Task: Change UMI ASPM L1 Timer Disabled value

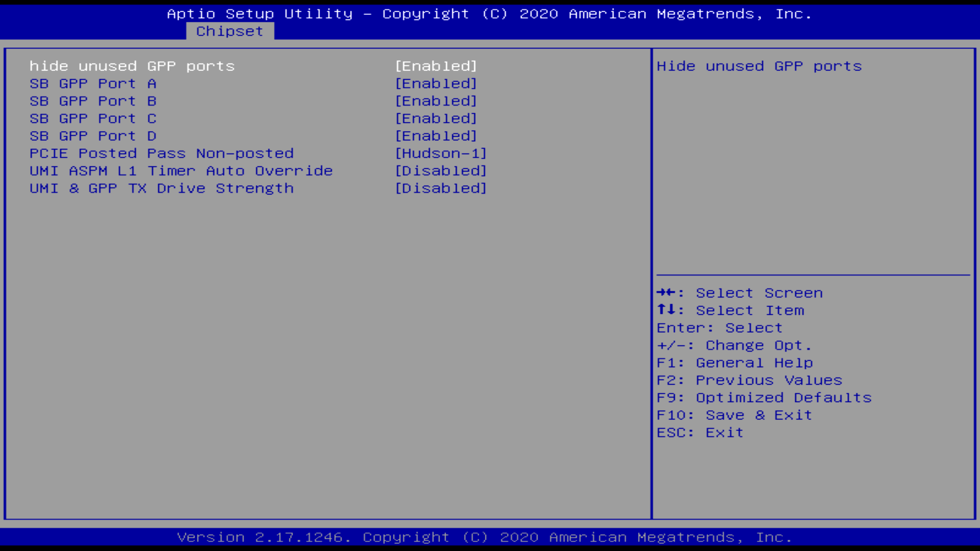Action: point(441,171)
